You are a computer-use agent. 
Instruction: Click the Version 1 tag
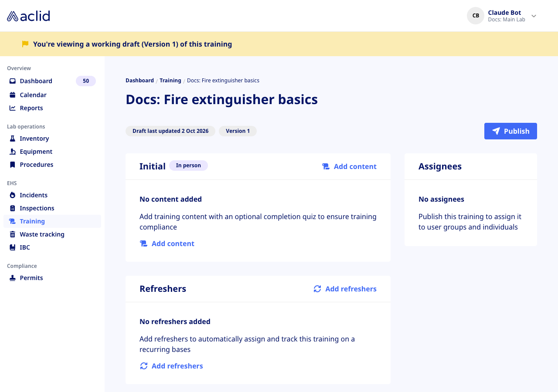pos(238,131)
